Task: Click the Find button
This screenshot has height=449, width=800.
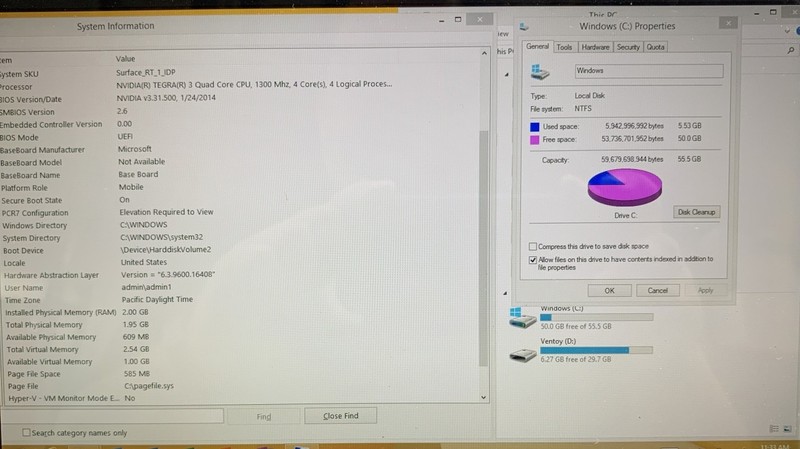Action: pyautogui.click(x=263, y=417)
